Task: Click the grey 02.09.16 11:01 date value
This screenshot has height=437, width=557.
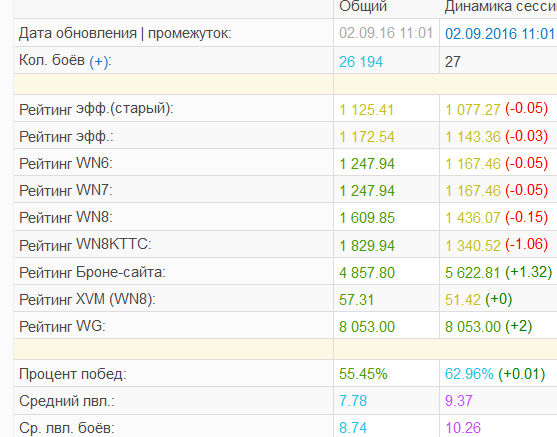Action: [386, 33]
